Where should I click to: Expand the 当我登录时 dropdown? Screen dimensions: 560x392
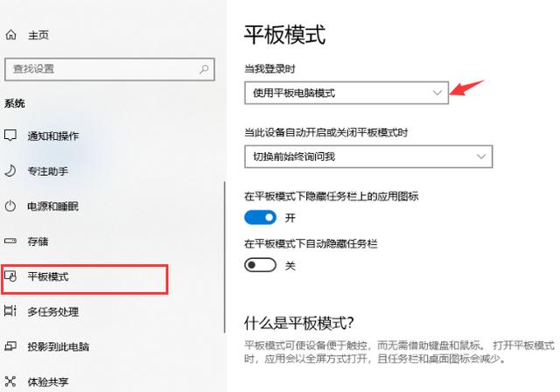click(346, 93)
